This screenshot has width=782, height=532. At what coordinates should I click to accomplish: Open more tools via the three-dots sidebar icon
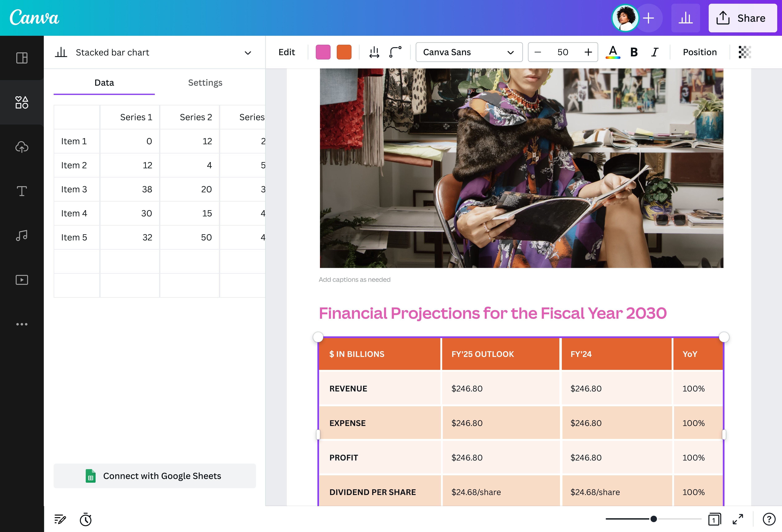(x=22, y=324)
